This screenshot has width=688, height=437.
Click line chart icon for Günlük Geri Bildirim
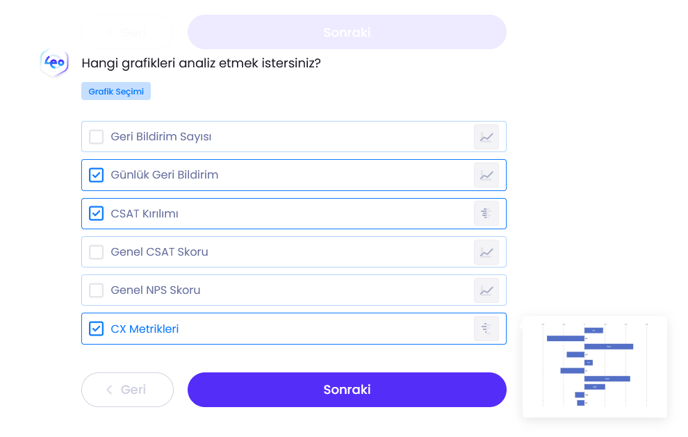tap(486, 175)
